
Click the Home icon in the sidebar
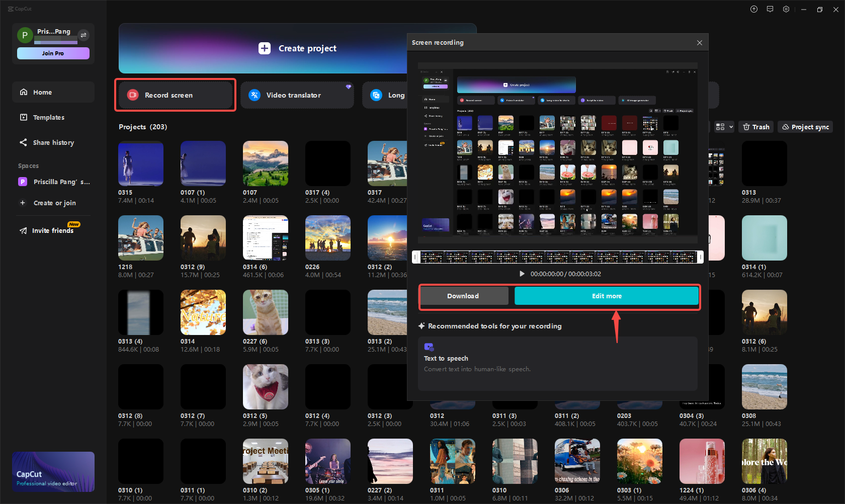pyautogui.click(x=24, y=92)
